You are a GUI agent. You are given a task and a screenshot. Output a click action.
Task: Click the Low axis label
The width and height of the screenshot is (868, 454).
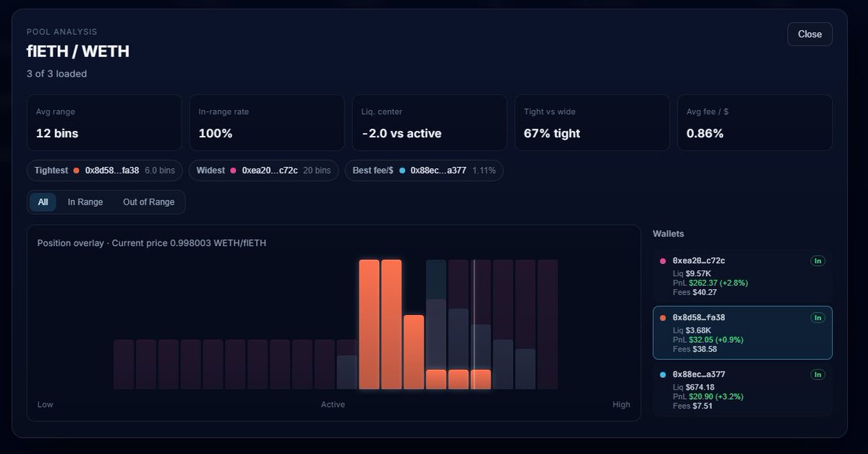tap(45, 405)
